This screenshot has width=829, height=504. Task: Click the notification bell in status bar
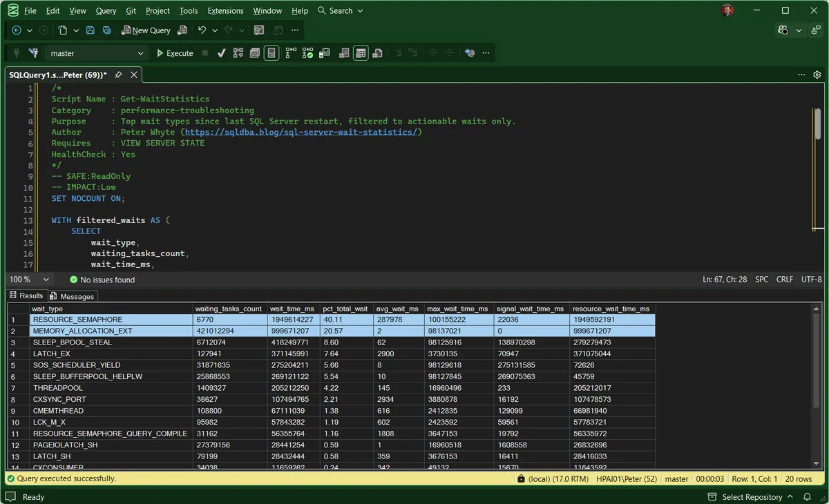[807, 497]
